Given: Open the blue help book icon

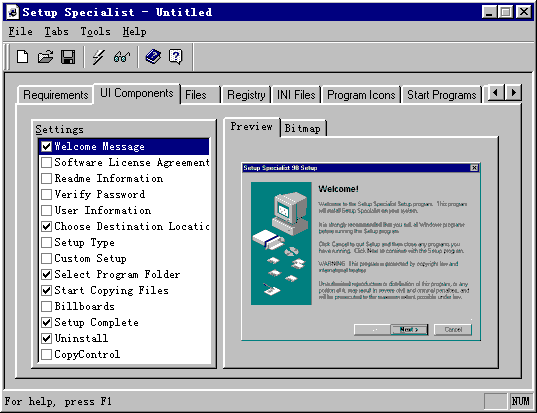Looking at the screenshot, I should click(x=153, y=57).
